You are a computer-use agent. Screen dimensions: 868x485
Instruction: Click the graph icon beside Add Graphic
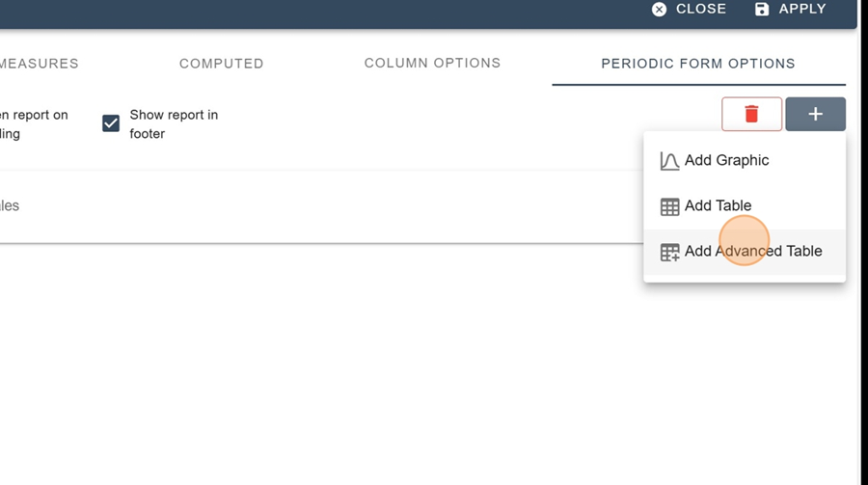click(x=669, y=161)
